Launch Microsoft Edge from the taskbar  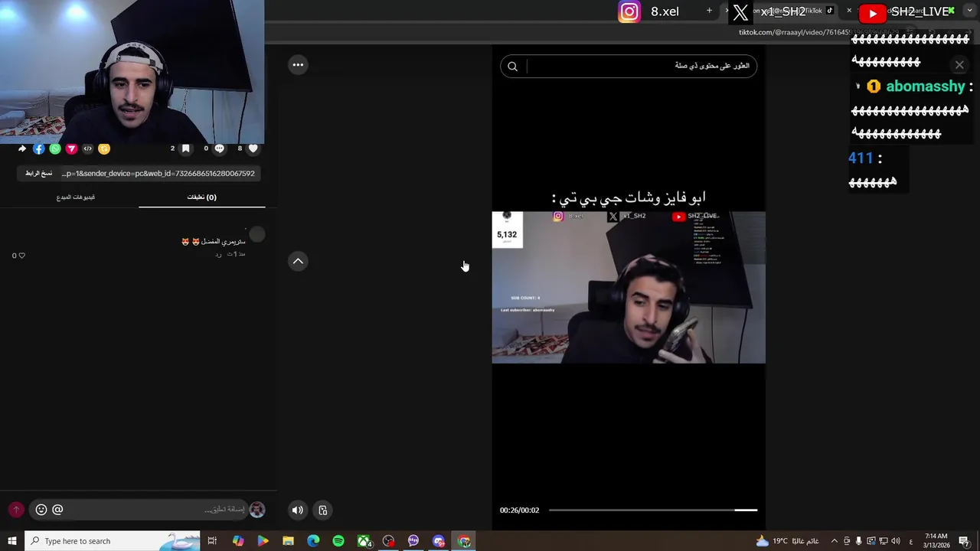click(313, 541)
